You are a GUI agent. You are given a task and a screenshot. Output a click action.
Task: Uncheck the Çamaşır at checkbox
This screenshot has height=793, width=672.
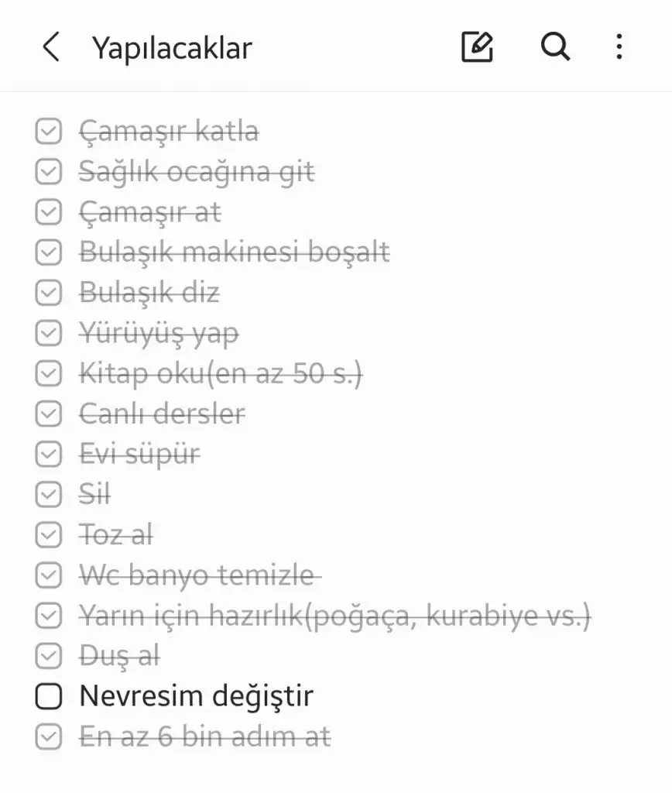pyautogui.click(x=49, y=212)
